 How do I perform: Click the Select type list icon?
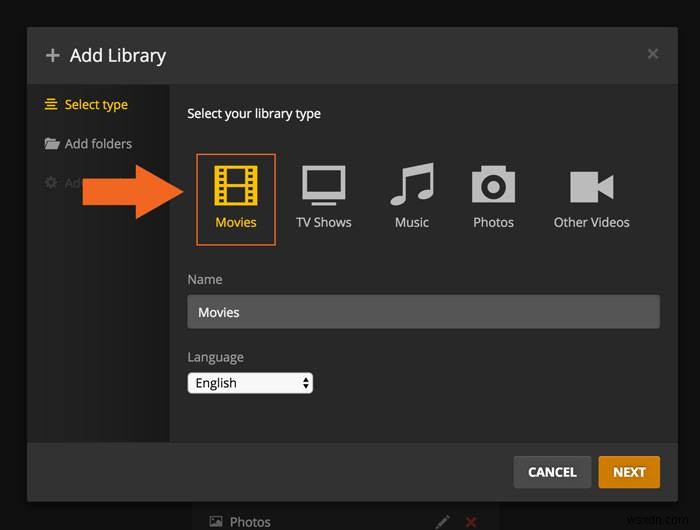tap(51, 105)
